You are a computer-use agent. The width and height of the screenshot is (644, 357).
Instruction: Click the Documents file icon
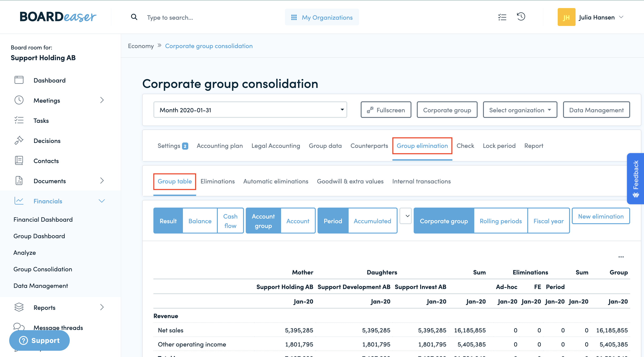19,181
